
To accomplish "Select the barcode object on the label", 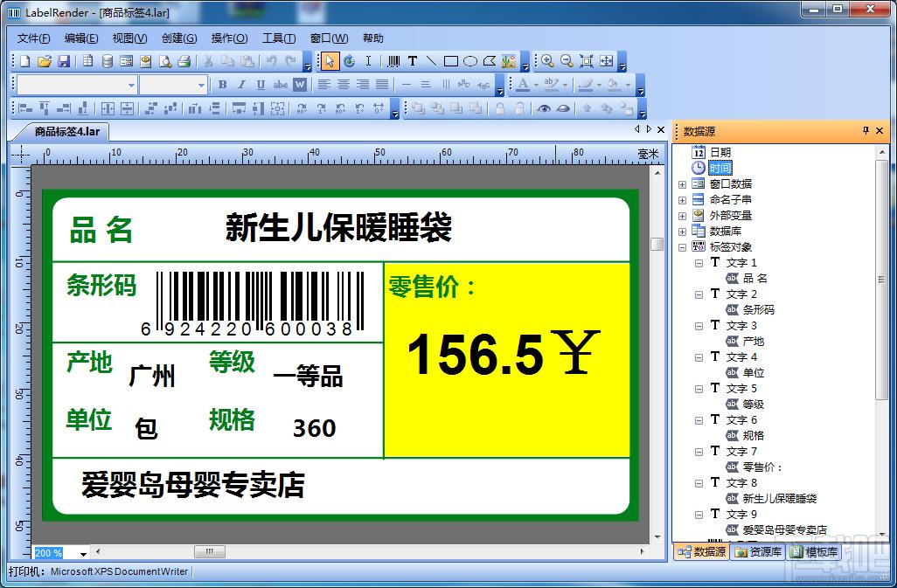I will pos(253,303).
